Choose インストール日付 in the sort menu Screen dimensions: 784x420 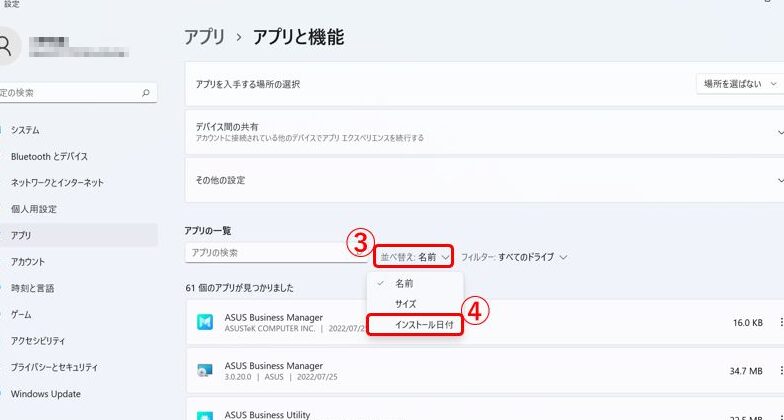415,325
